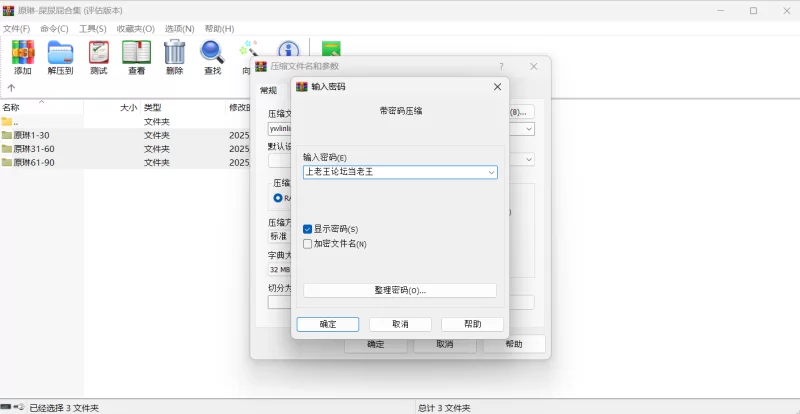Click 确定 in the 输入密码 dialog

(x=328, y=324)
